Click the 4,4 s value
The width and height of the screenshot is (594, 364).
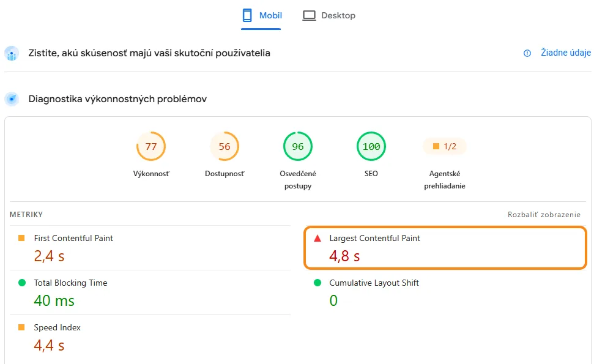50,346
